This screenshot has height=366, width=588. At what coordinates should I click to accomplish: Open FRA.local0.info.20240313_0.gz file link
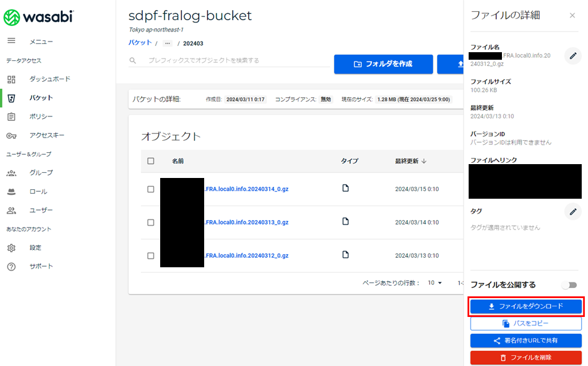[x=246, y=223]
